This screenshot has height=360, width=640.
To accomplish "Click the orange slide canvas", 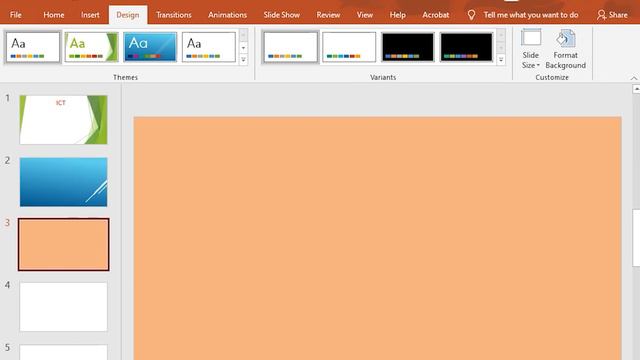I will point(378,238).
